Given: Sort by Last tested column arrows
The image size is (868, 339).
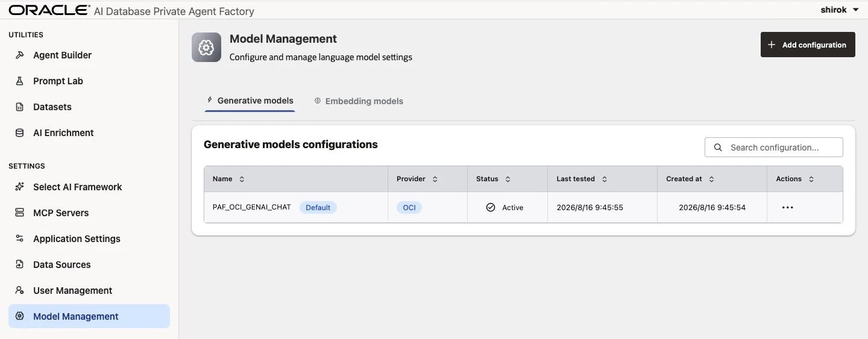Looking at the screenshot, I should pos(605,179).
